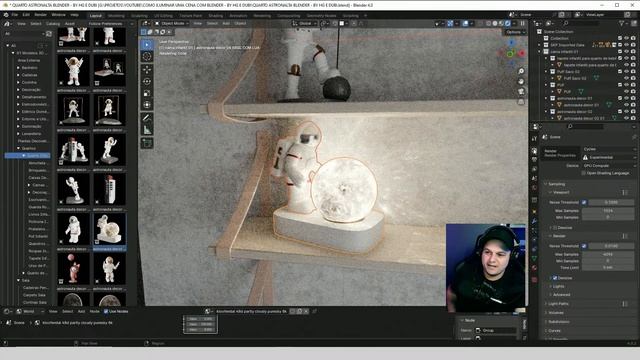Image resolution: width=640 pixels, height=360 pixels.
Task: Open the viewport Options button
Action: 514,32
